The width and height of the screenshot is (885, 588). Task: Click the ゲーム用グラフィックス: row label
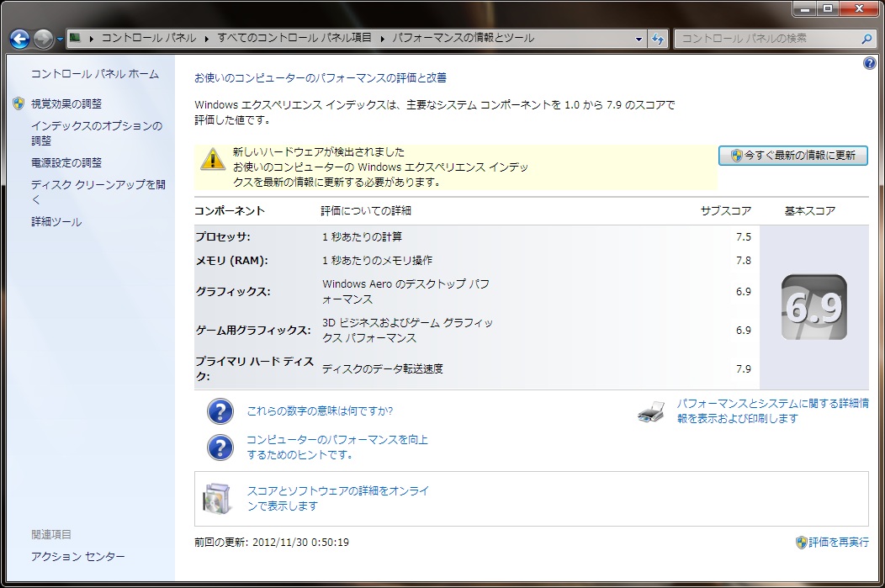(x=253, y=331)
